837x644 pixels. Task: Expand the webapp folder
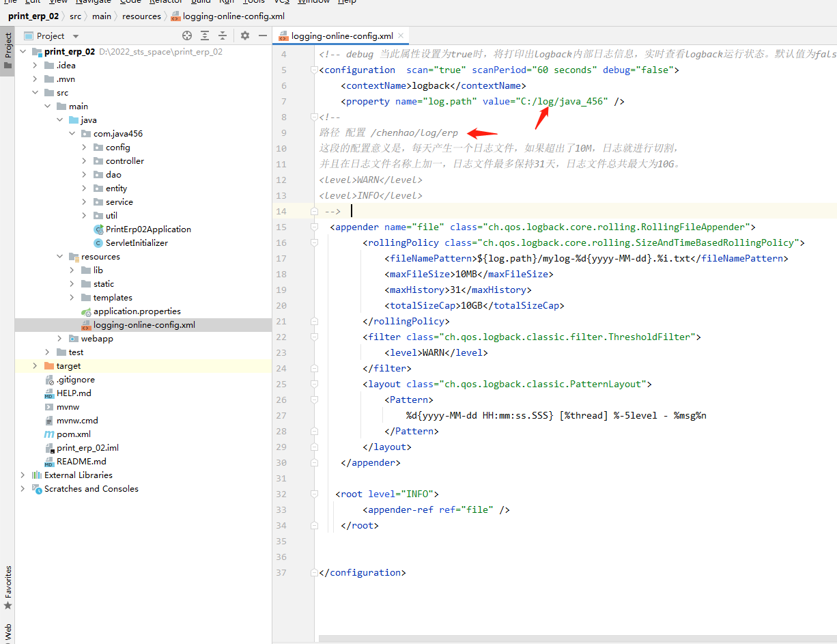click(60, 339)
